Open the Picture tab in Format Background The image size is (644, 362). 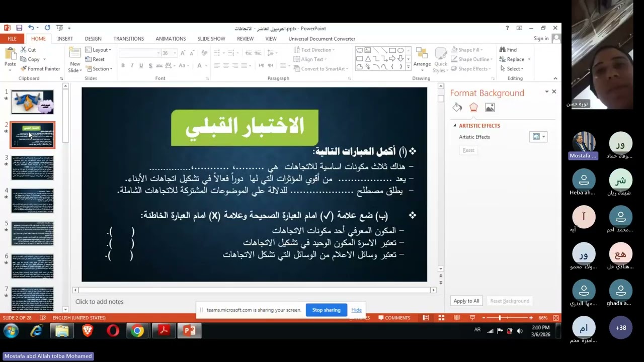[490, 107]
